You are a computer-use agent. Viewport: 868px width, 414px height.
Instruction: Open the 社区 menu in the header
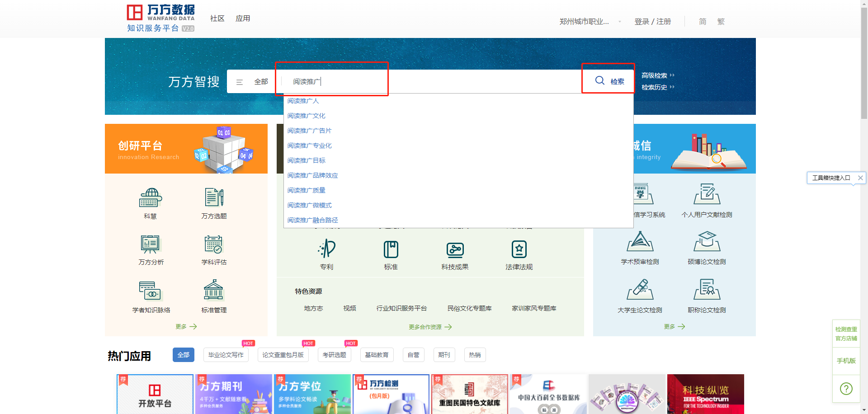click(x=217, y=19)
